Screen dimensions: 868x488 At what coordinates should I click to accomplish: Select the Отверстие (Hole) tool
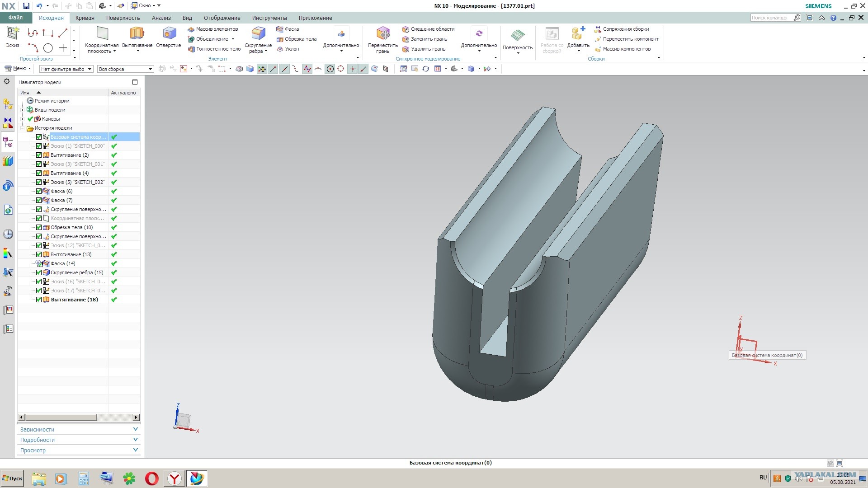[x=169, y=34]
